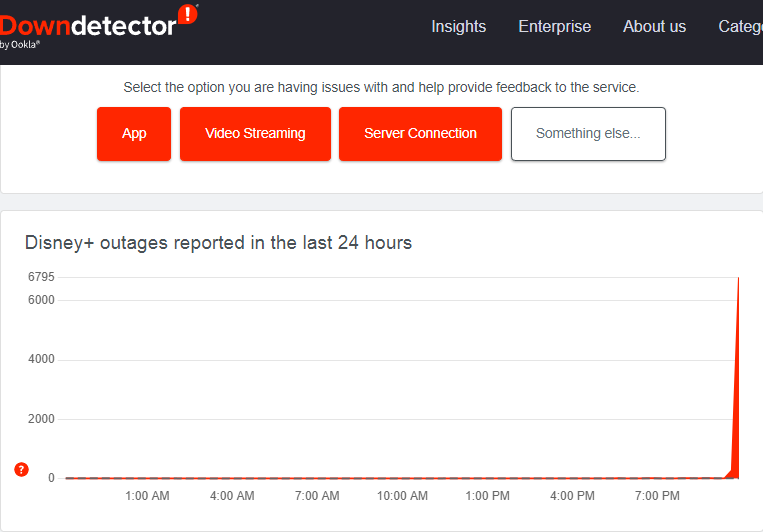Report a Server Connection issue
Image resolution: width=763 pixels, height=532 pixels.
[x=420, y=134]
